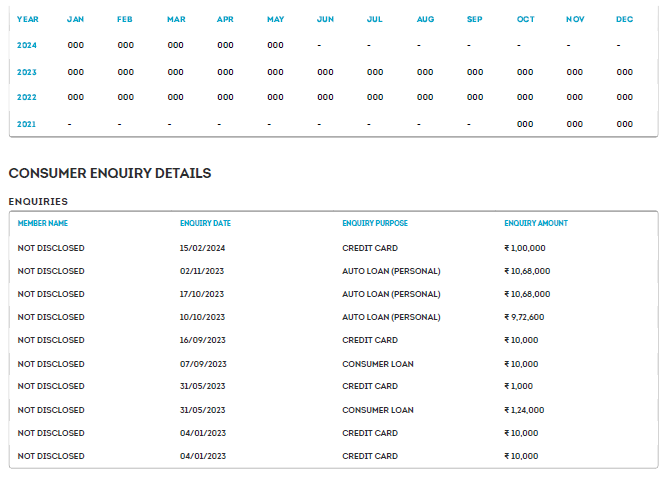The height and width of the screenshot is (492, 661).
Task: Select the 16/09/2023 enquiry date cell
Action: tap(203, 340)
